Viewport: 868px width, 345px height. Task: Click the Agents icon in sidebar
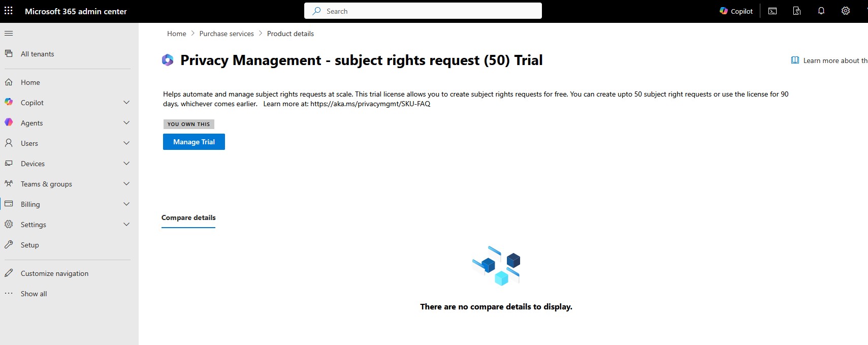[x=9, y=122]
